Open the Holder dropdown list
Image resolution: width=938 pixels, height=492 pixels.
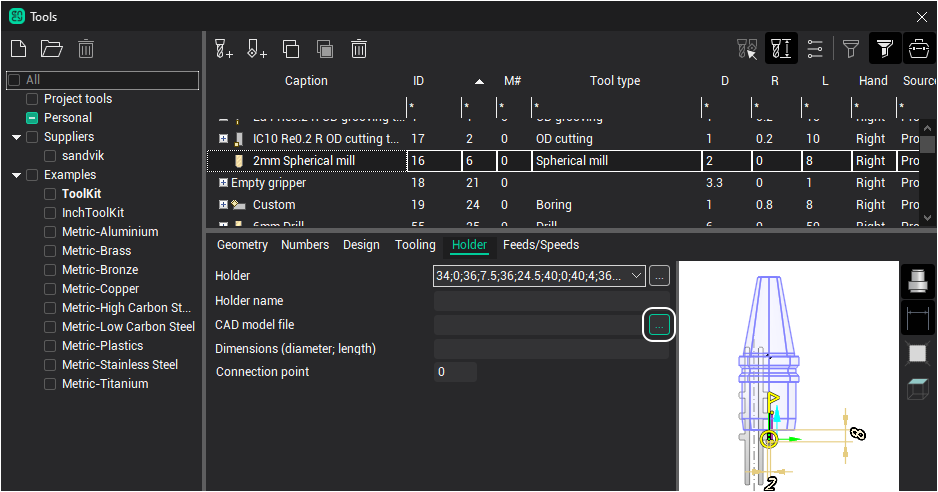point(638,276)
